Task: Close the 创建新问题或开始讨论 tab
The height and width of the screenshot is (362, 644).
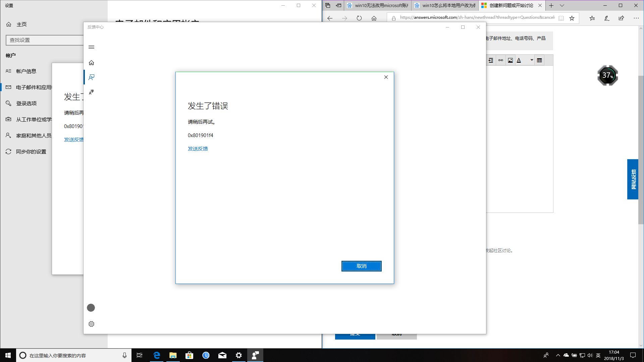Action: [540, 5]
